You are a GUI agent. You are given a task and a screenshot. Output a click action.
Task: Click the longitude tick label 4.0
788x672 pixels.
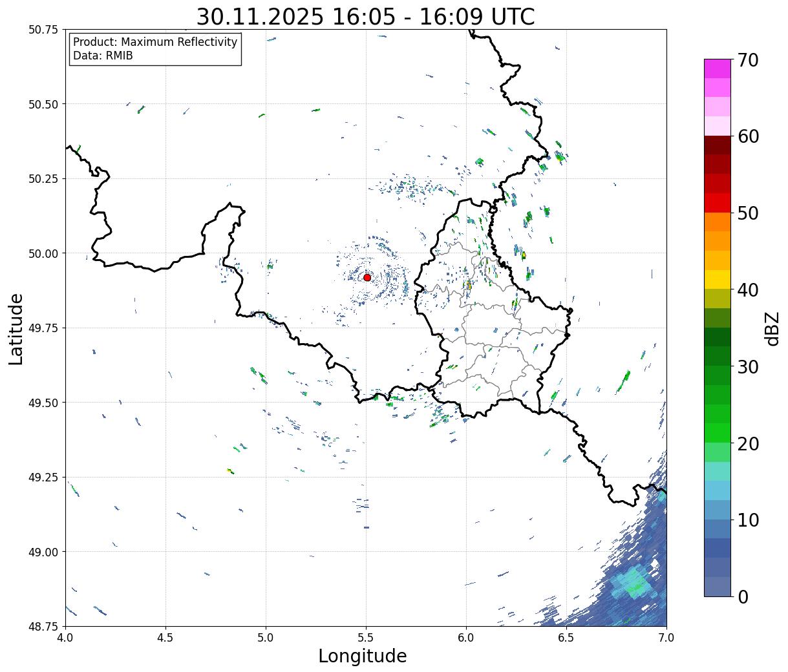(x=65, y=637)
